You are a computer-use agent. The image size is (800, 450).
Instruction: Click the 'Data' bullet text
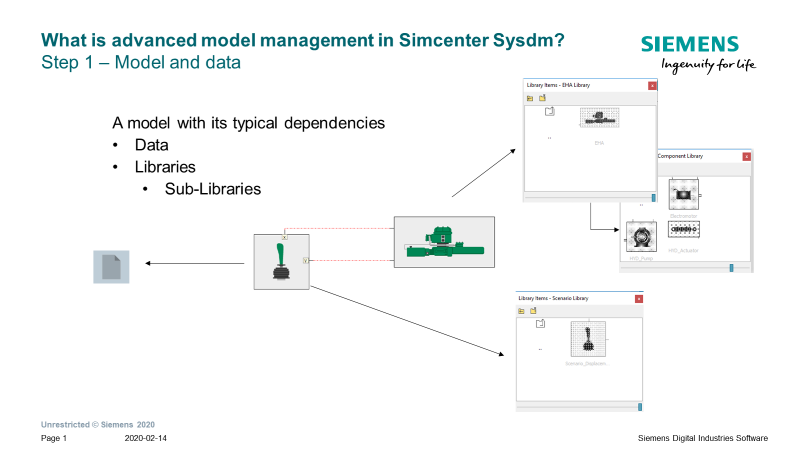point(152,145)
